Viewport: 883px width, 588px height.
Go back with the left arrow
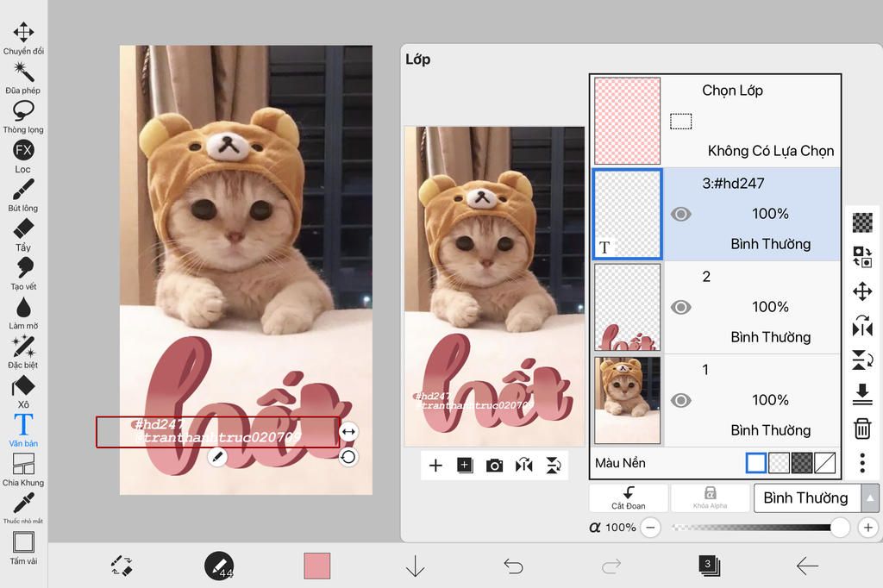pyautogui.click(x=807, y=566)
